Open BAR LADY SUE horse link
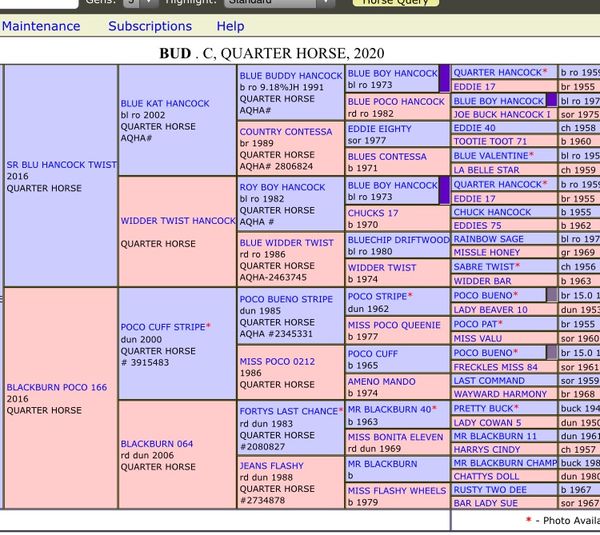600x535 pixels. pyautogui.click(x=486, y=503)
